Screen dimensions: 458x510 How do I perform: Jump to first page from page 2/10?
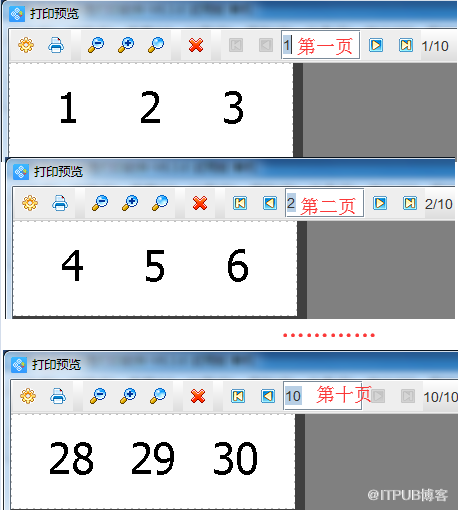(x=240, y=203)
